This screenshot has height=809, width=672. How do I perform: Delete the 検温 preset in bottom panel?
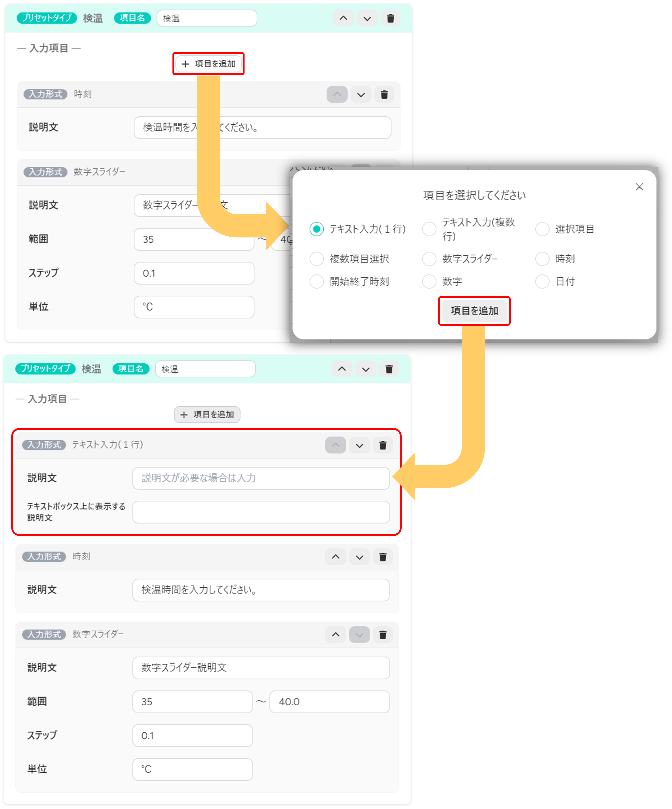(x=389, y=369)
